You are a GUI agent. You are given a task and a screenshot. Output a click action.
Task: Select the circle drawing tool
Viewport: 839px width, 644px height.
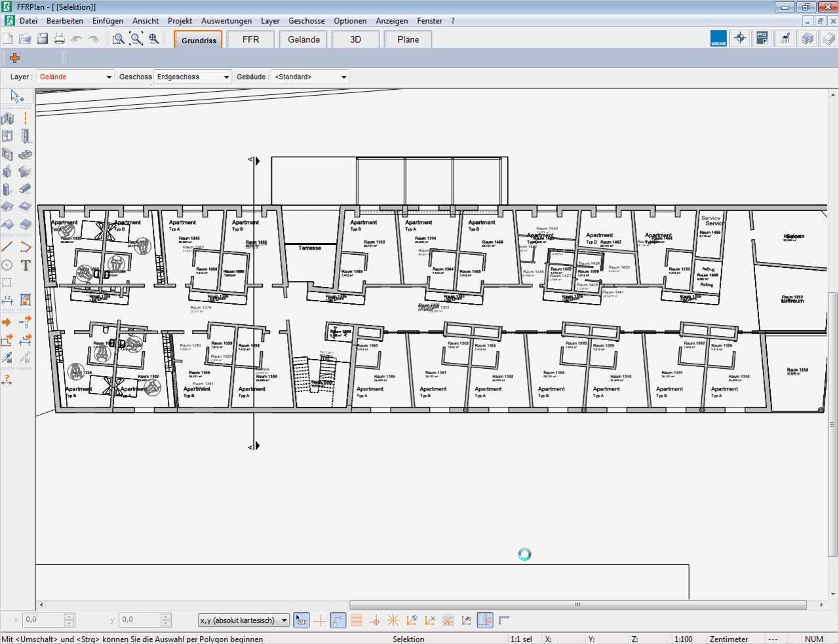point(7,265)
